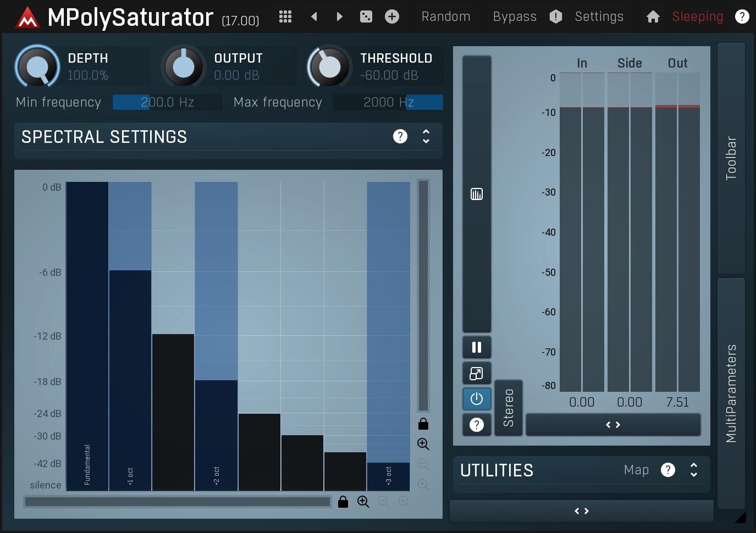This screenshot has width=756, height=533.
Task: Adjust the Min frequency slider
Action: (167, 102)
